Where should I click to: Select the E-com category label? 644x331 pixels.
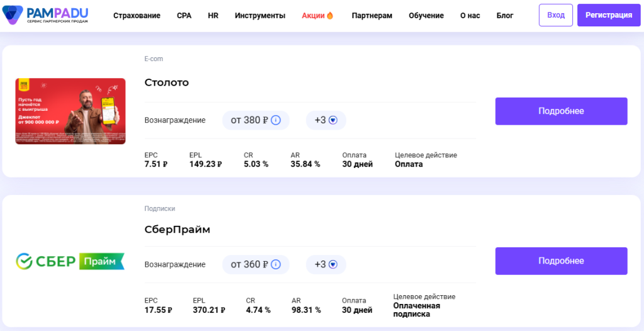click(x=153, y=59)
